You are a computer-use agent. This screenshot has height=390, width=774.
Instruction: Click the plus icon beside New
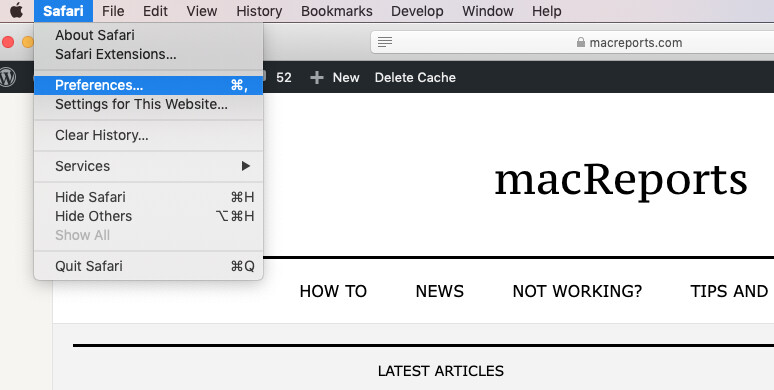(x=316, y=78)
